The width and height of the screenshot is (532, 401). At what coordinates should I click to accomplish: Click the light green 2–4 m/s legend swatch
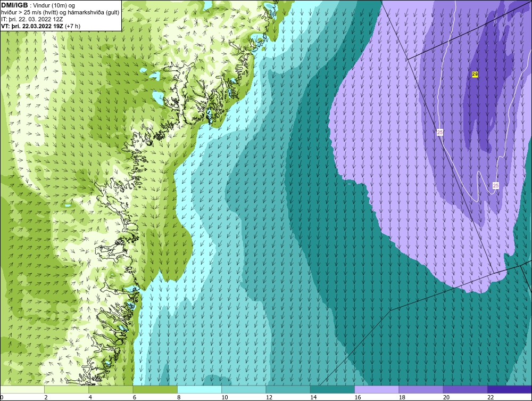pos(66,389)
